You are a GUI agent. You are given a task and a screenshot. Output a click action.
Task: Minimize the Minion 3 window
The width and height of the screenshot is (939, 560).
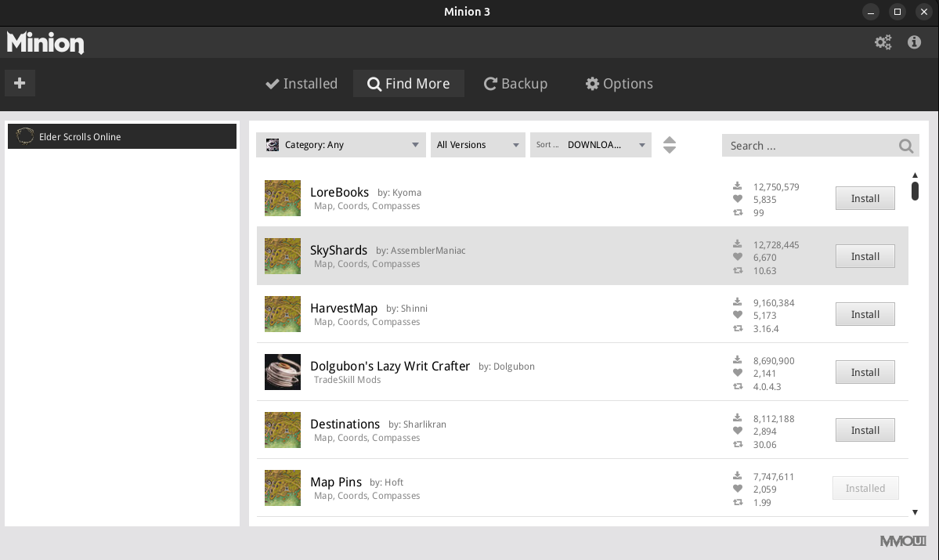[871, 12]
